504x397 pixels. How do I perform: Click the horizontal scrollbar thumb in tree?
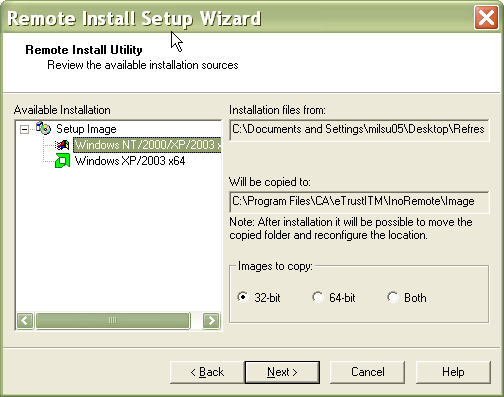click(x=113, y=321)
